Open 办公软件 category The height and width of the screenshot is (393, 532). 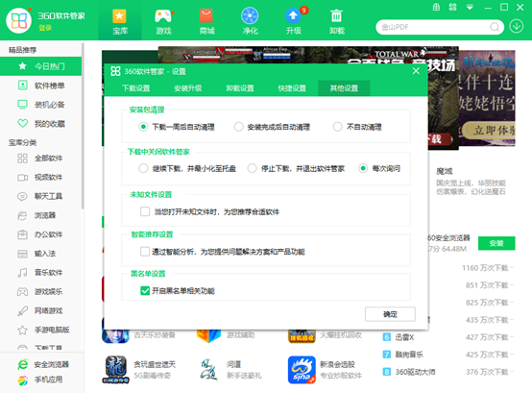(40, 234)
